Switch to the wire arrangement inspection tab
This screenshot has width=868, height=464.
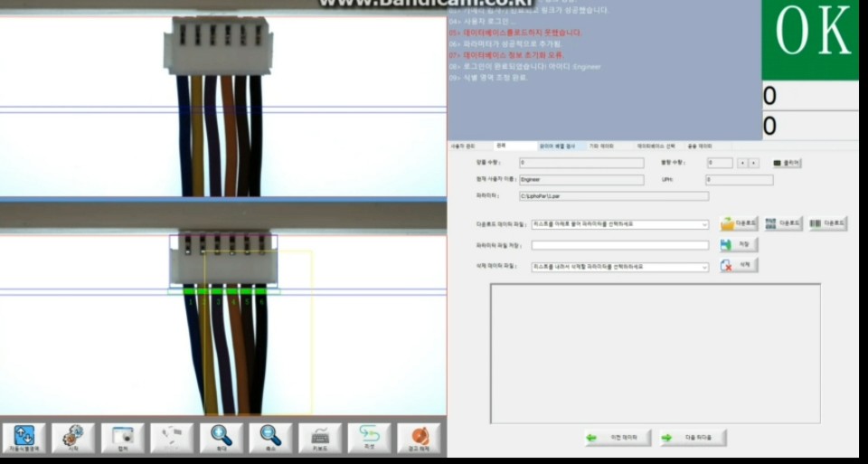click(557, 146)
